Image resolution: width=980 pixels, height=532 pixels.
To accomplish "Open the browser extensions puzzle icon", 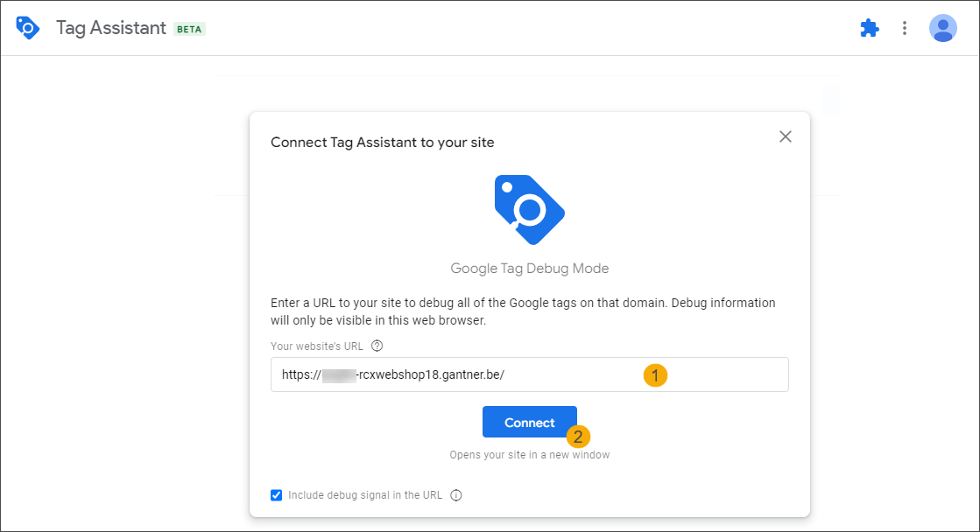I will pos(869,27).
